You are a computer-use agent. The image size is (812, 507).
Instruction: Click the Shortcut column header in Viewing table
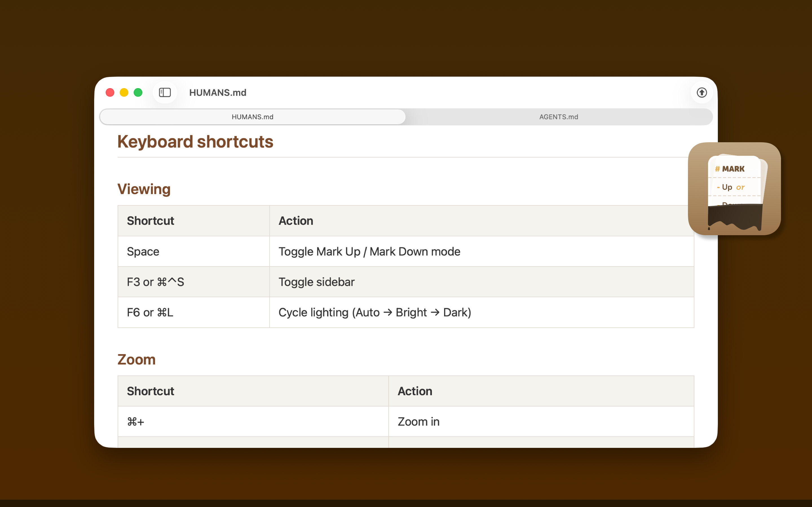(x=150, y=220)
